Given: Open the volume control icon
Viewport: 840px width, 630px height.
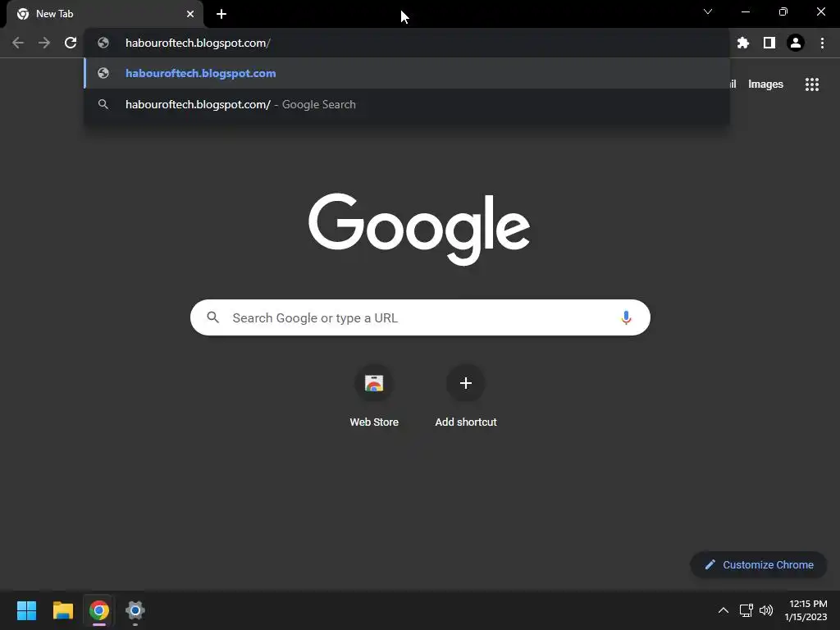Looking at the screenshot, I should tap(766, 610).
